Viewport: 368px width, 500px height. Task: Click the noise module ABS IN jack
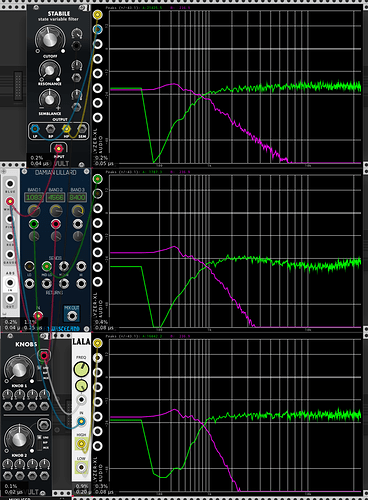tap(10, 283)
